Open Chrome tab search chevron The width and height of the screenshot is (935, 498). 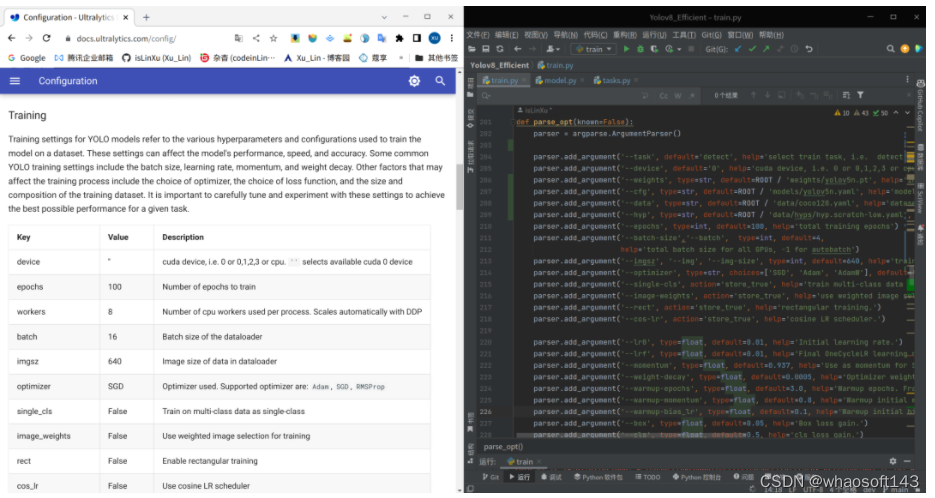coord(384,17)
